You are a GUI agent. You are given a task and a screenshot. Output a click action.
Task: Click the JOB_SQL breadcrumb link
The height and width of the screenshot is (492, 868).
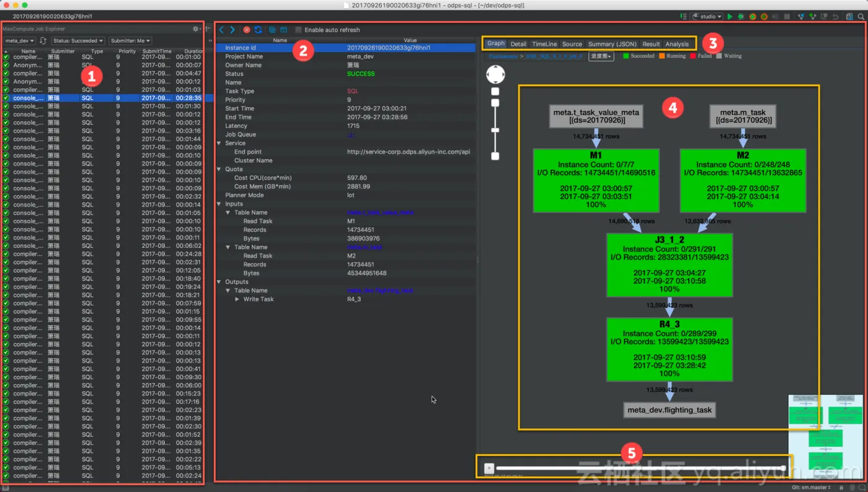coord(554,56)
